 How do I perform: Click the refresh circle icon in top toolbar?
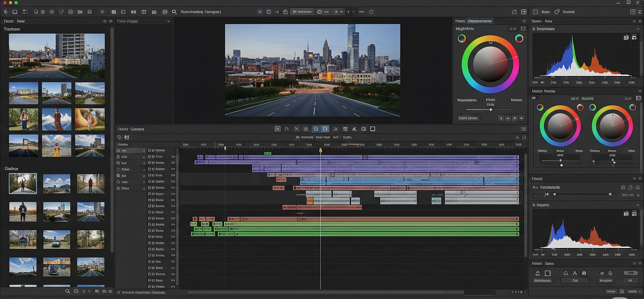371,12
